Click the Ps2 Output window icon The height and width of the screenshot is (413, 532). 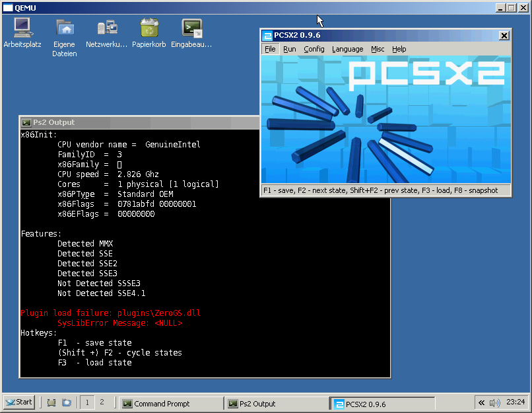coord(26,122)
